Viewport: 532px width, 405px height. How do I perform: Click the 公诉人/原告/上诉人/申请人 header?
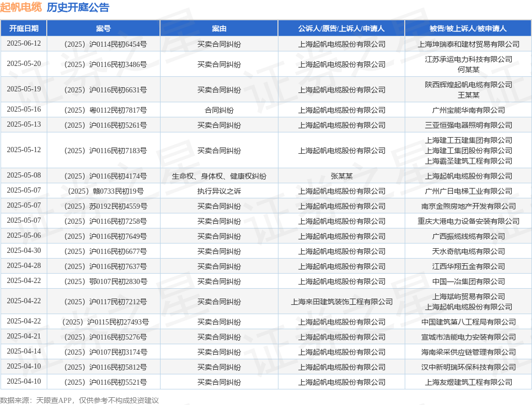coord(341,29)
